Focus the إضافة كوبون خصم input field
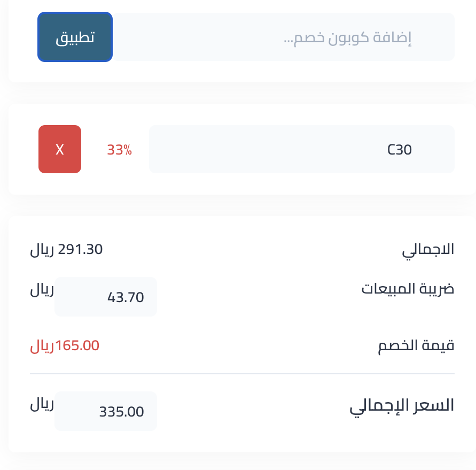This screenshot has width=476, height=470. click(x=283, y=37)
